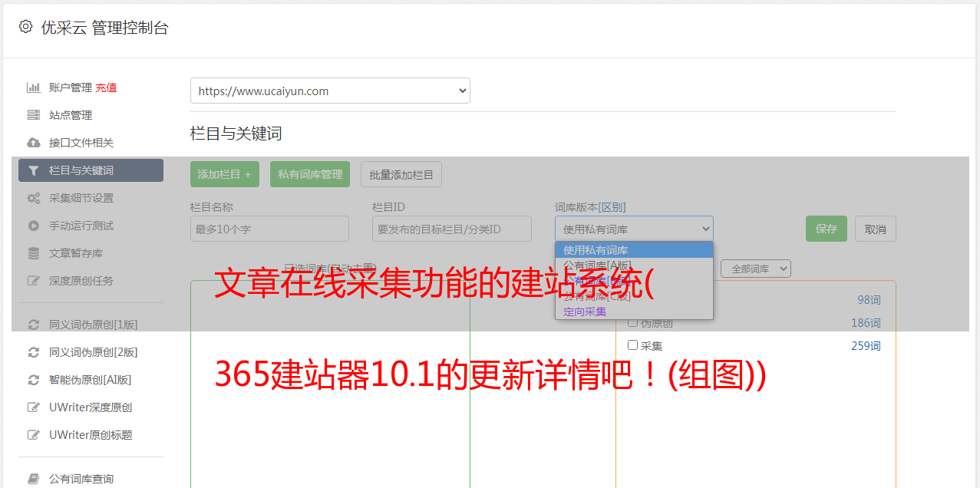Click the edit icon for UWriter原创标题
The width and height of the screenshot is (980, 488).
(33, 435)
